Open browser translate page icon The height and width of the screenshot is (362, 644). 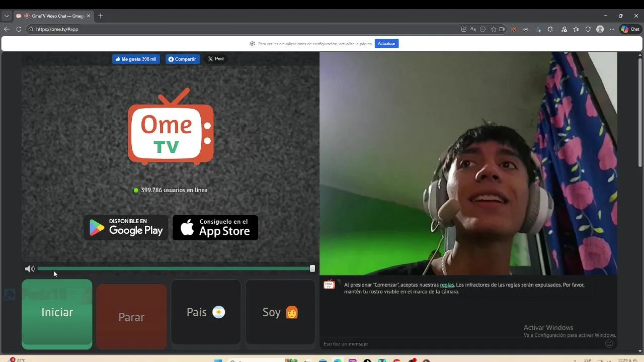point(473,29)
